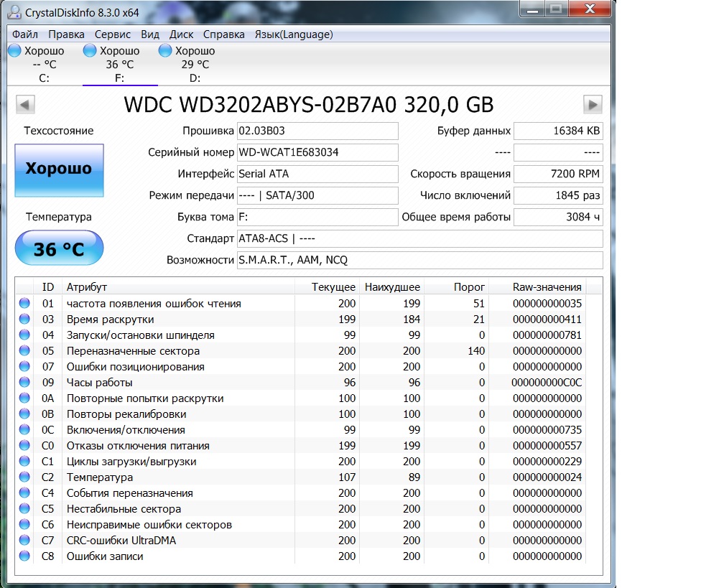The image size is (724, 588).
Task: Click status orb for attribute 0C row
Action: pos(24,429)
